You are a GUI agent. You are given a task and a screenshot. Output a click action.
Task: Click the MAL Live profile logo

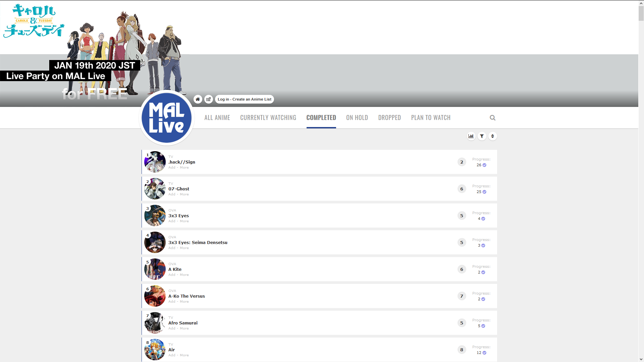coord(166,118)
